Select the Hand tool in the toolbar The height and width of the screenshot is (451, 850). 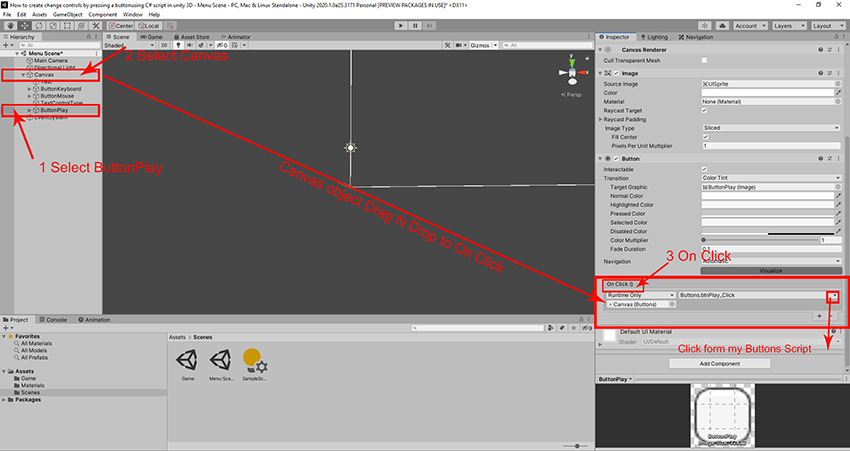click(x=10, y=25)
